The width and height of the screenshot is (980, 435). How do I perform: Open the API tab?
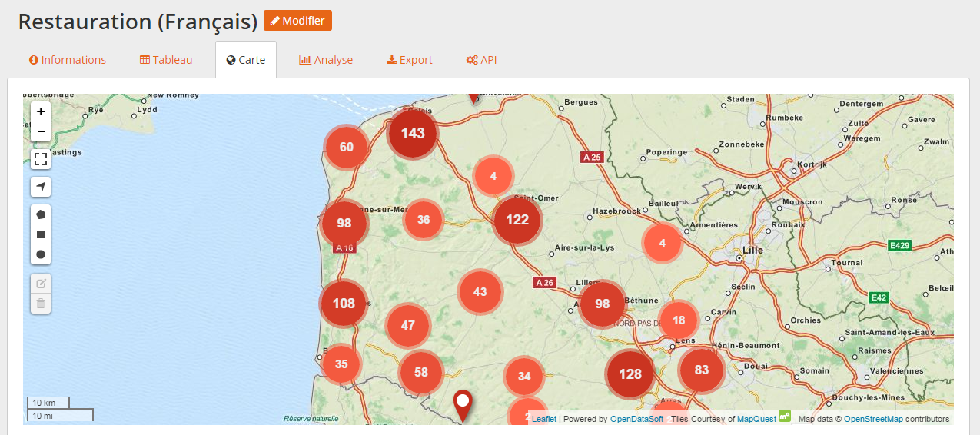click(x=482, y=60)
